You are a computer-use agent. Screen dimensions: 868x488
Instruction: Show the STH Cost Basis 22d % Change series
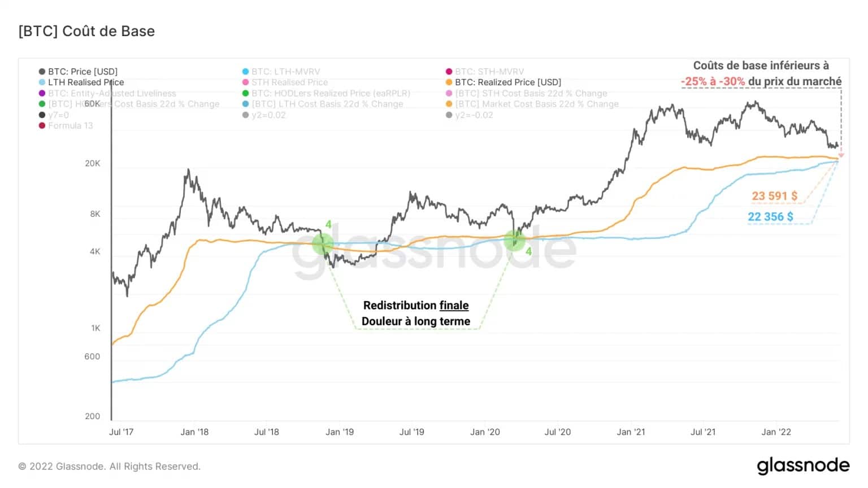click(x=527, y=93)
